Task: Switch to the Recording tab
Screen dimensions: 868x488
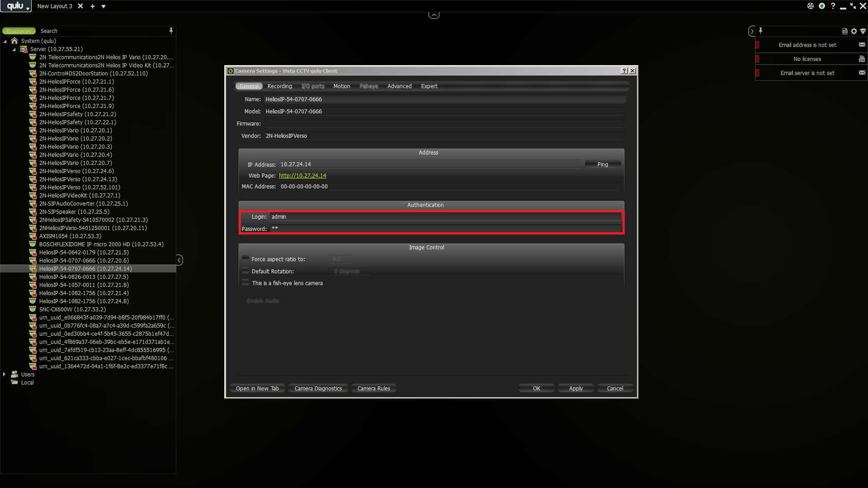Action: [279, 86]
